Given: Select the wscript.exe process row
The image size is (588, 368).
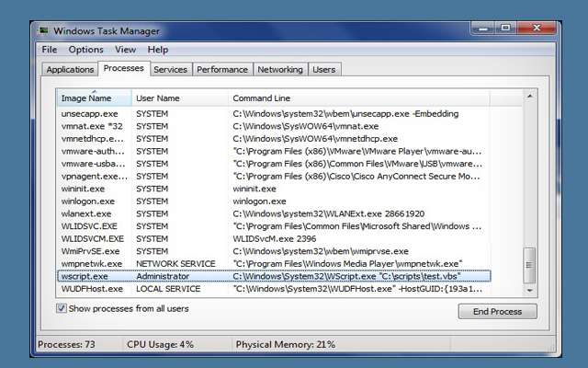Looking at the screenshot, I should [274, 276].
